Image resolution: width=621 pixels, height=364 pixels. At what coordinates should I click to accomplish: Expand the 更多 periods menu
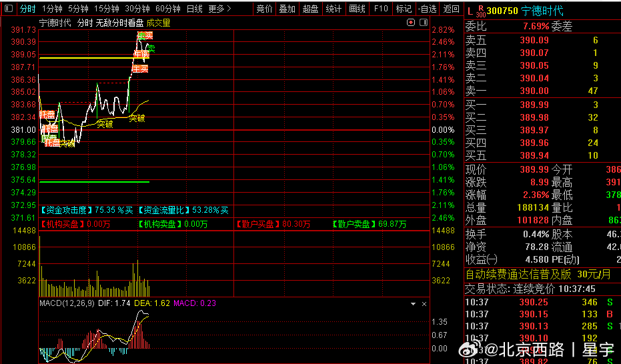point(219,9)
